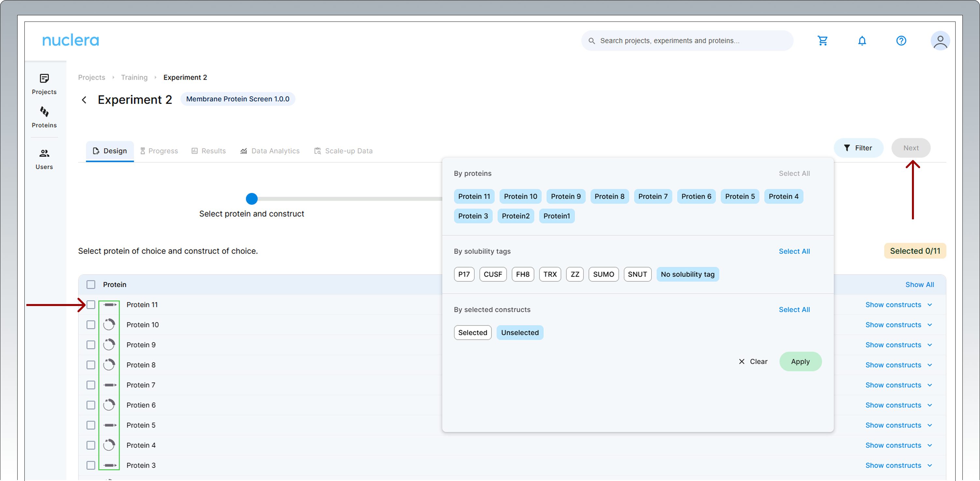980x481 pixels.
Task: Click the linear construct icon for Protein 7
Action: click(x=110, y=385)
